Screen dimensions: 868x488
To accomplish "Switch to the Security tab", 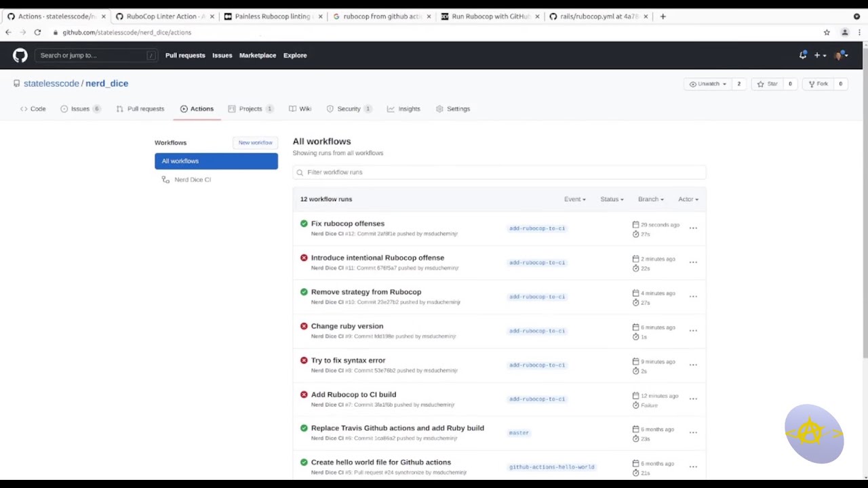I will 349,108.
